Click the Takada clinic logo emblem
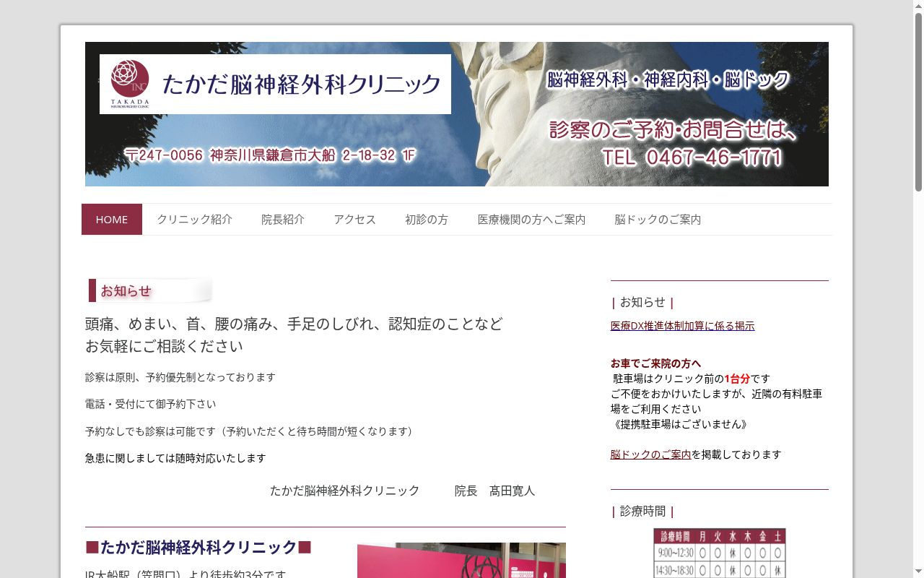Viewport: 924px width, 578px height. [x=130, y=83]
